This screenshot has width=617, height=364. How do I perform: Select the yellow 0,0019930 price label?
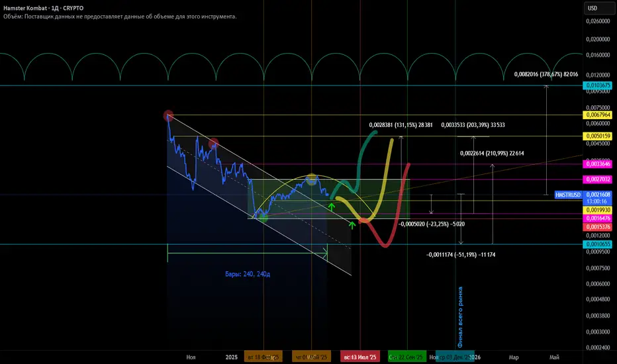coord(597,210)
